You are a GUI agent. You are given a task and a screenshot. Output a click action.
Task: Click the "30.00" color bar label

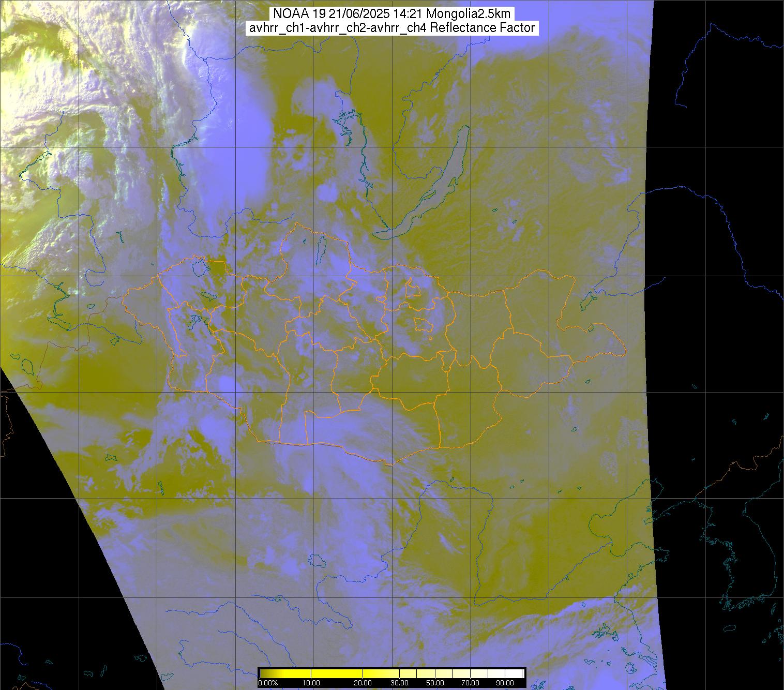(400, 683)
